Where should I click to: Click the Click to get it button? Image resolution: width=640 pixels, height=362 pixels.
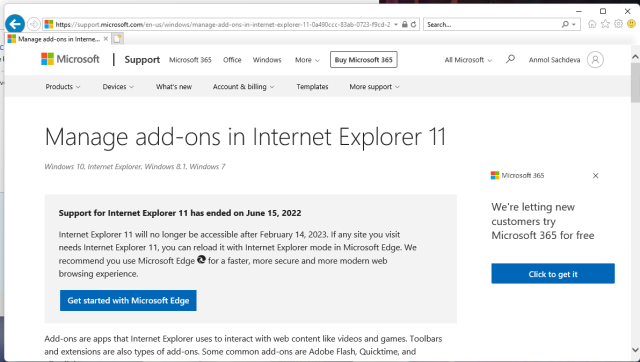(553, 273)
